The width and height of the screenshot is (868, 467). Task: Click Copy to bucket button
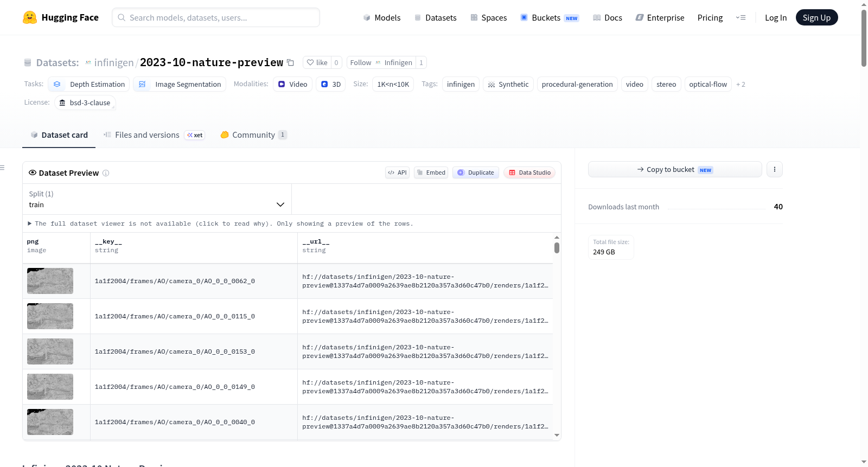[675, 169]
